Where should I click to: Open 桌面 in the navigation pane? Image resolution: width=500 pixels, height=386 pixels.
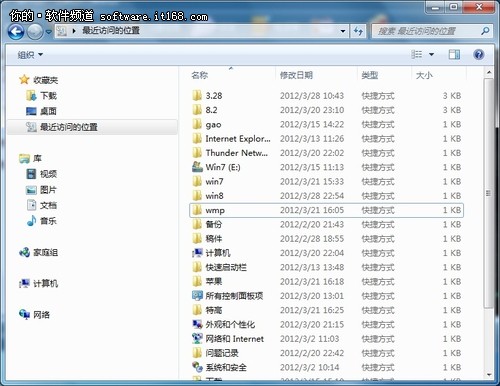(41, 111)
